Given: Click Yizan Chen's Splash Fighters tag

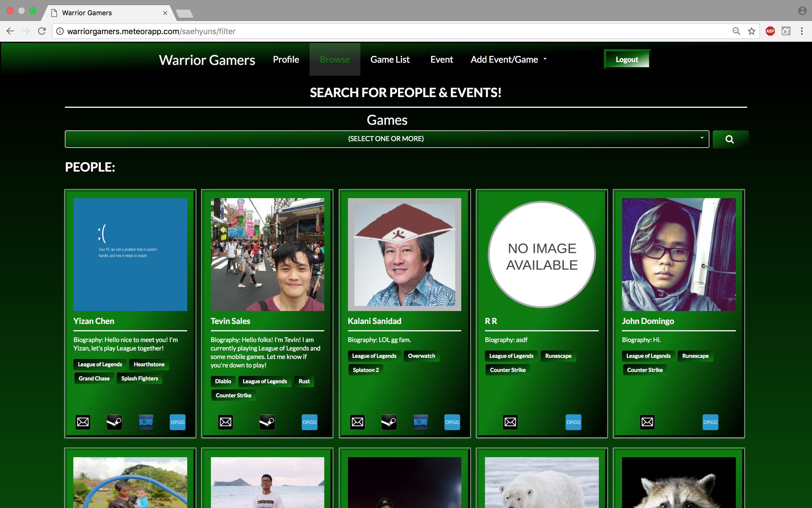Looking at the screenshot, I should click(x=140, y=378).
